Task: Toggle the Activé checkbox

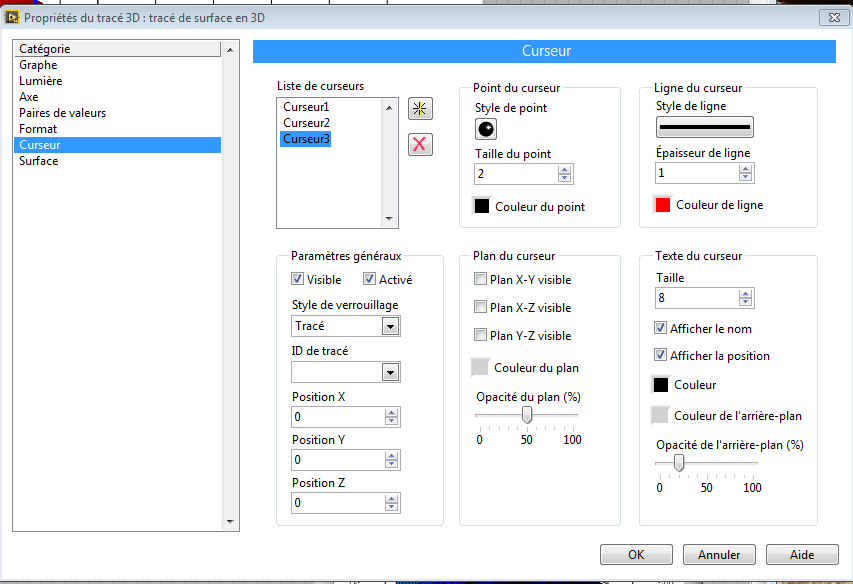Action: (369, 279)
